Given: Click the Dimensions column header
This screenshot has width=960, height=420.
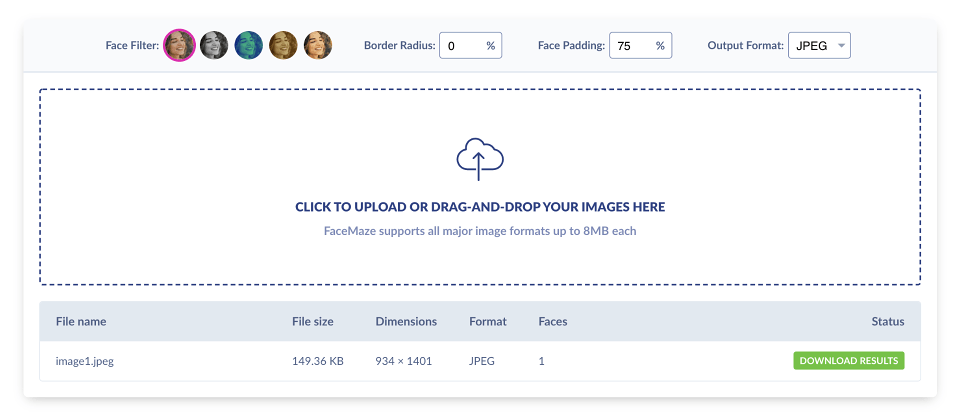Looking at the screenshot, I should [x=407, y=321].
